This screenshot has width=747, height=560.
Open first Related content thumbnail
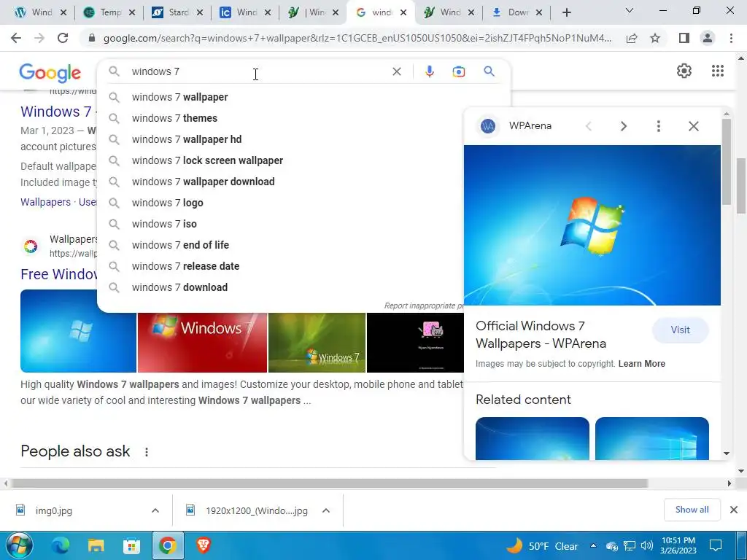point(532,438)
